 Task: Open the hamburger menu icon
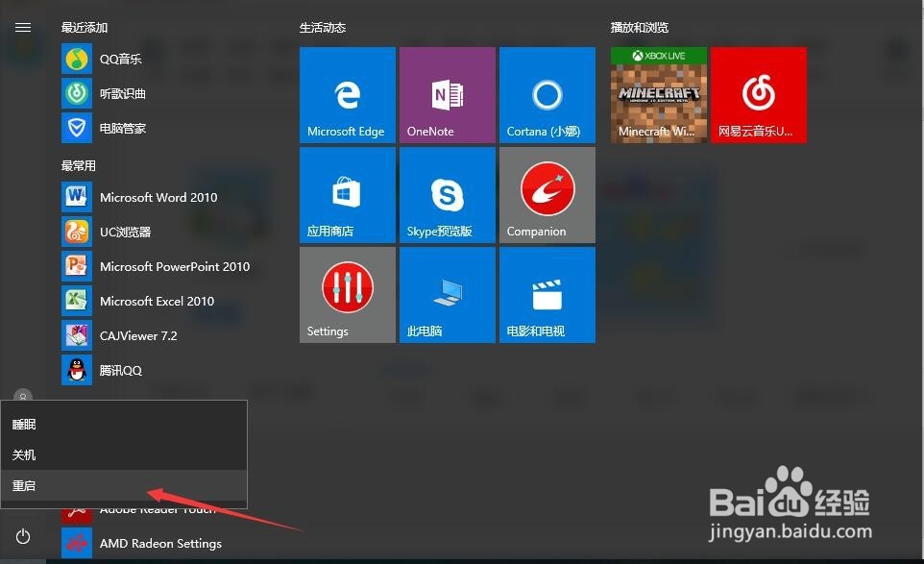(x=23, y=28)
